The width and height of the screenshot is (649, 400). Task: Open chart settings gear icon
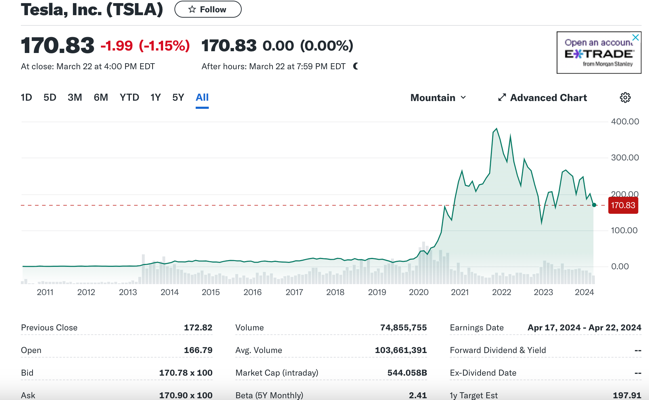coord(625,98)
